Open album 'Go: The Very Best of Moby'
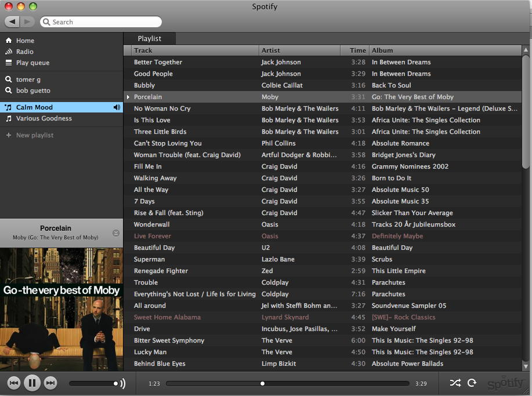 coord(412,97)
